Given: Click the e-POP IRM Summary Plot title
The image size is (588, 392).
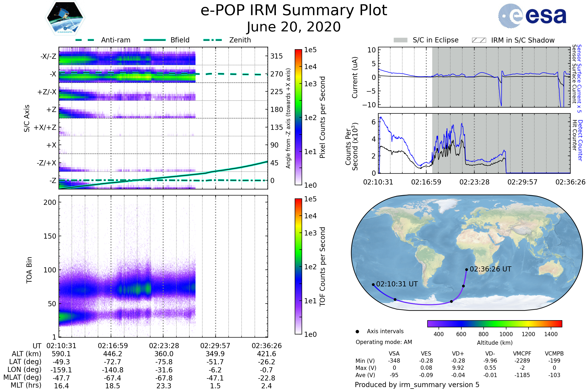Looking at the screenshot, I should pyautogui.click(x=294, y=11).
